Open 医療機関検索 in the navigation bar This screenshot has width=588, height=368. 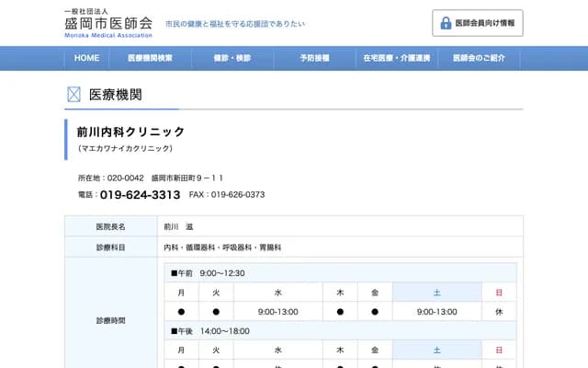pos(151,58)
